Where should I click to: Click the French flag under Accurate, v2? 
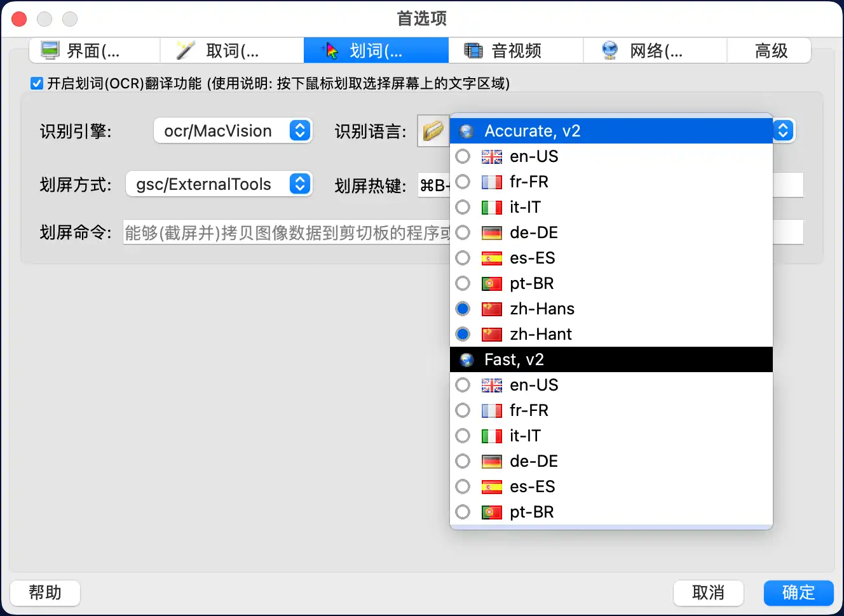tap(492, 182)
